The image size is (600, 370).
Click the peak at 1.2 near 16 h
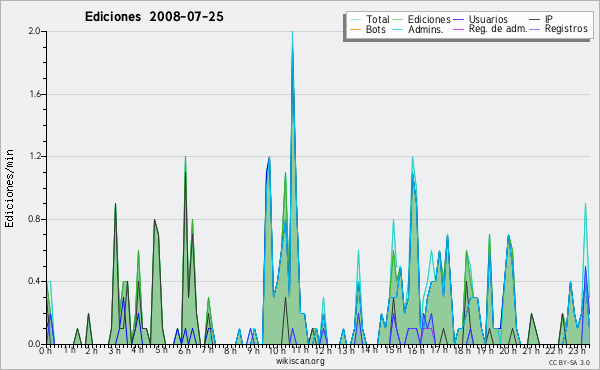click(x=412, y=157)
